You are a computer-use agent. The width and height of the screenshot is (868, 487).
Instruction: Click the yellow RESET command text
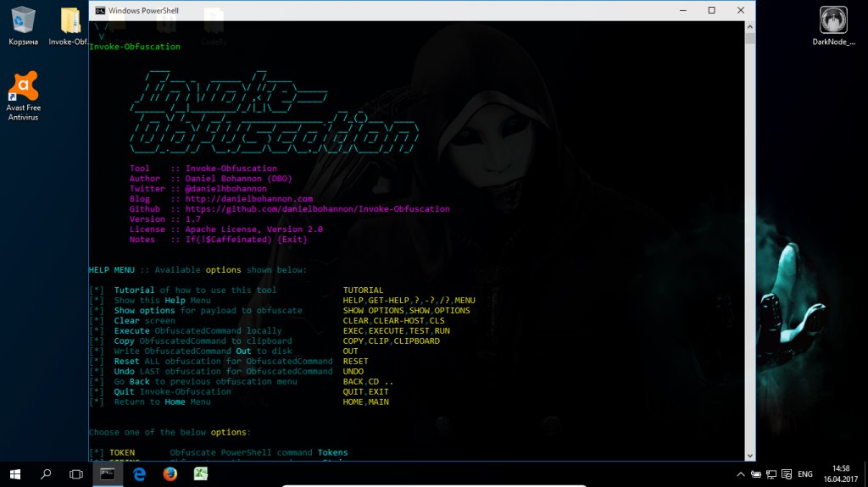pos(355,362)
